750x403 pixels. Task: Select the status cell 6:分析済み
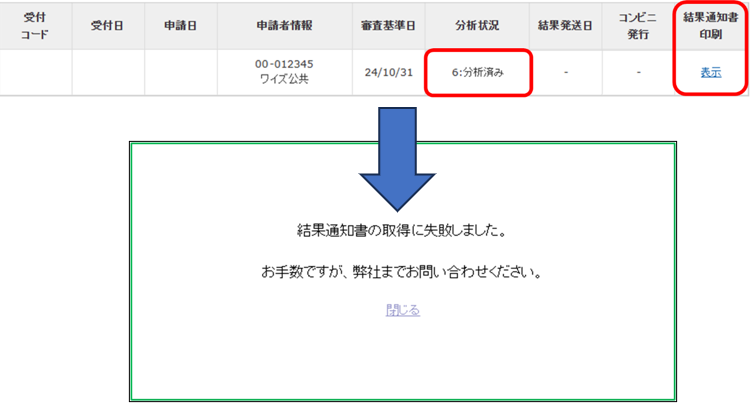(x=477, y=73)
